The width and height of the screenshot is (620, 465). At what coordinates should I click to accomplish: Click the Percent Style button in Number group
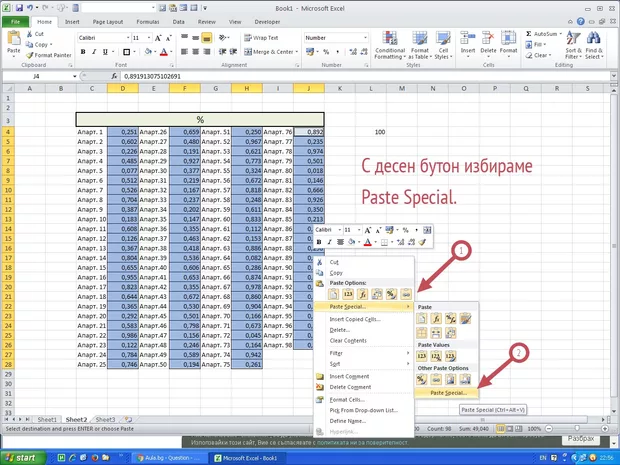(x=326, y=52)
